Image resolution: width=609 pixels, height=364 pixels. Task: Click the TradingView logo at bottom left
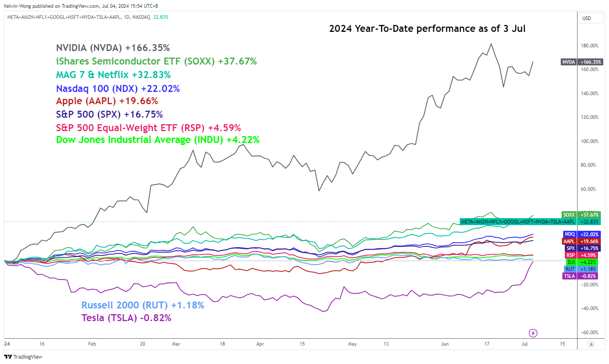(x=23, y=357)
